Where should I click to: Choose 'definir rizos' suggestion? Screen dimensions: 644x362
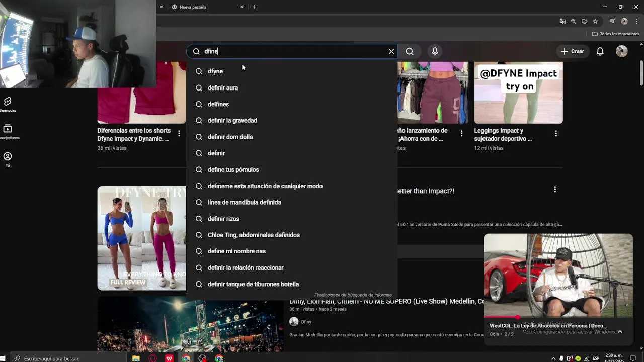click(292, 219)
